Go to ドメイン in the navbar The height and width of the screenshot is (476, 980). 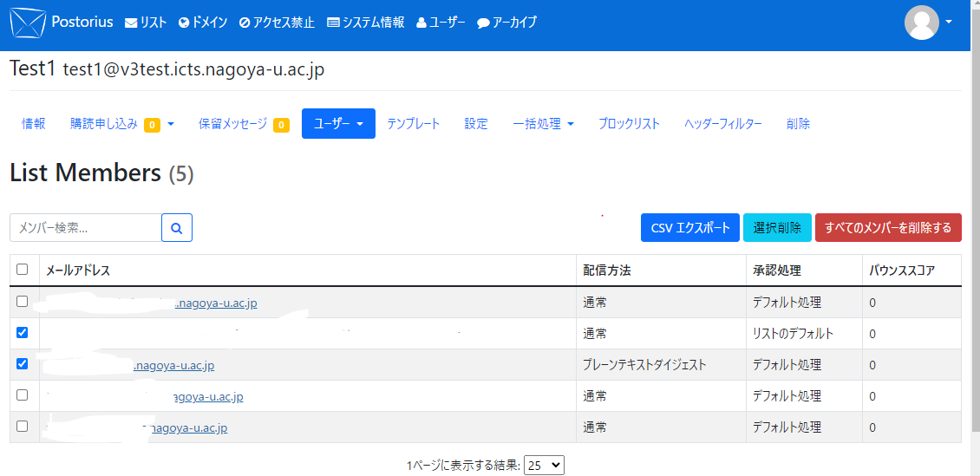(x=203, y=23)
